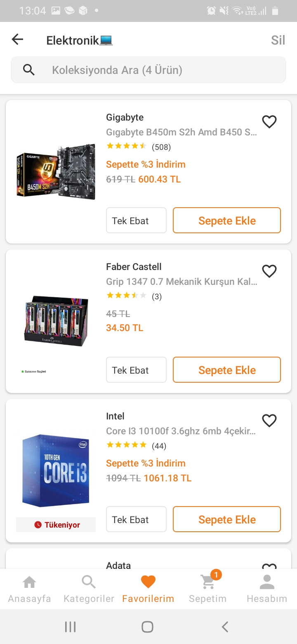Image resolution: width=297 pixels, height=644 pixels.
Task: Tap the search magnifier in collection search
Action: tap(29, 70)
